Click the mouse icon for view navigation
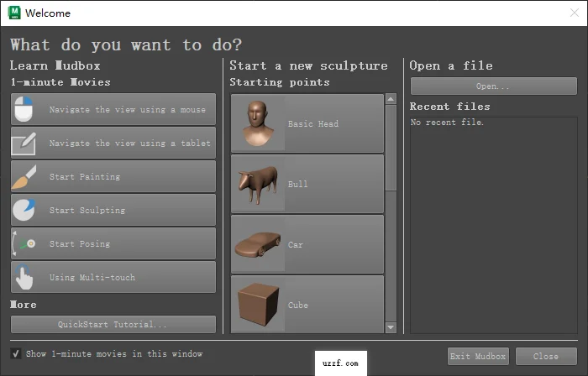 (x=24, y=109)
